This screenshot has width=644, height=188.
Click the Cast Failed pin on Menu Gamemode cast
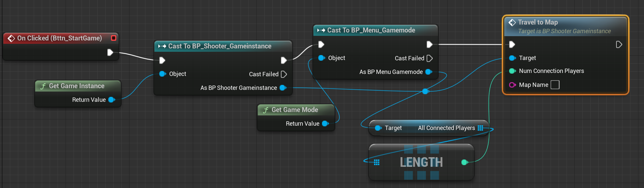click(430, 58)
